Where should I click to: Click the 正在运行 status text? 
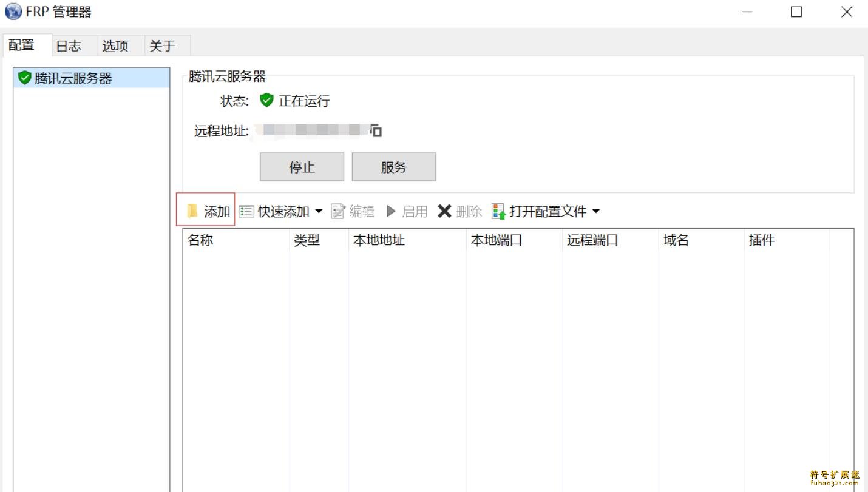(x=304, y=101)
